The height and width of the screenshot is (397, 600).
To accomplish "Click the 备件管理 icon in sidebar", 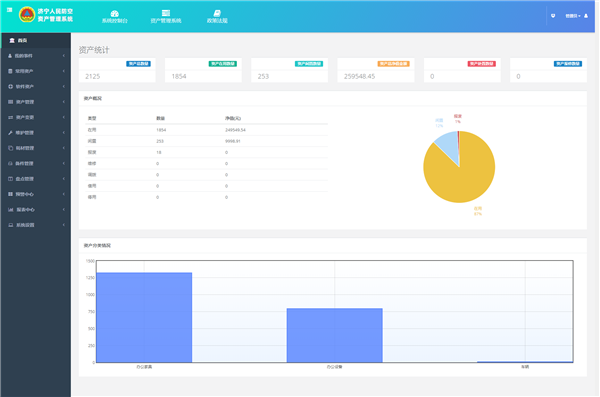I will pyautogui.click(x=10, y=163).
